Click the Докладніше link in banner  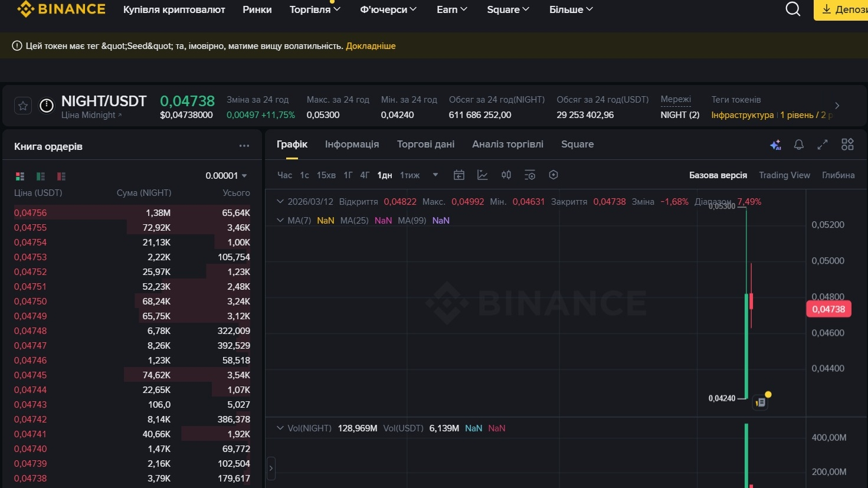(x=371, y=46)
